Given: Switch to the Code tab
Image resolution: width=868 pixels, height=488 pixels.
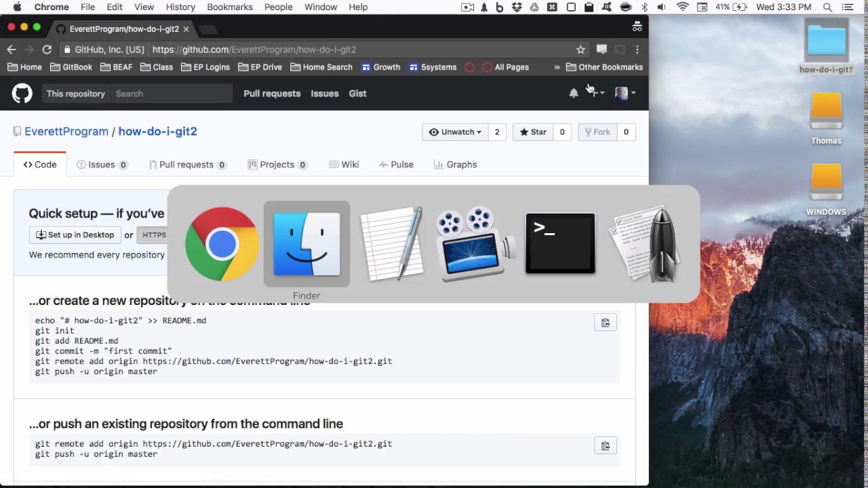Looking at the screenshot, I should pos(40,165).
